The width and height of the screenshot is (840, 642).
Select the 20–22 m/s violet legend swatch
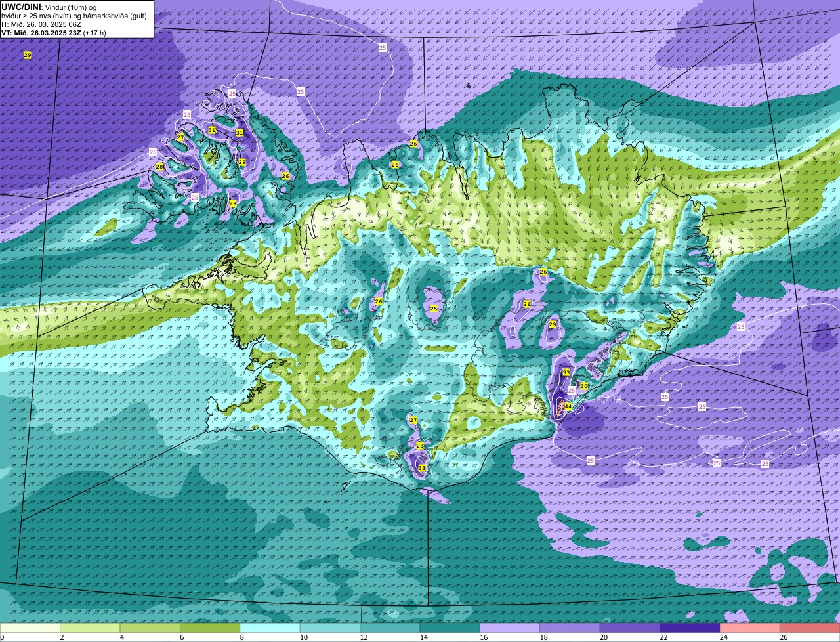(x=630, y=628)
